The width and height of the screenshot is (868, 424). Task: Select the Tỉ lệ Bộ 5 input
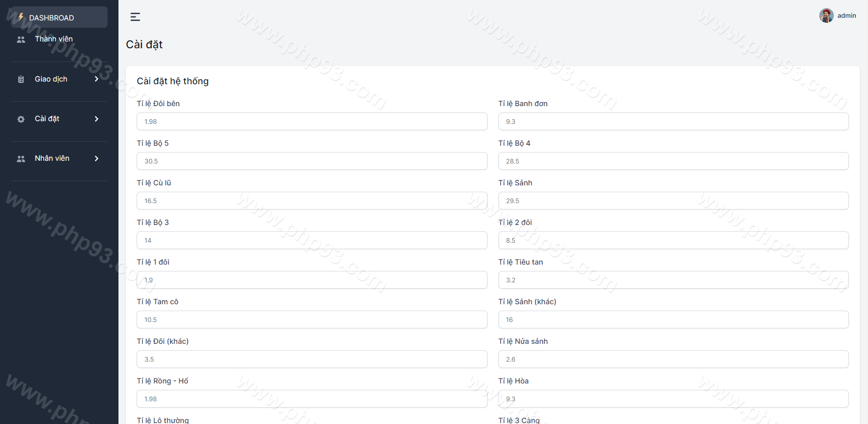click(312, 161)
